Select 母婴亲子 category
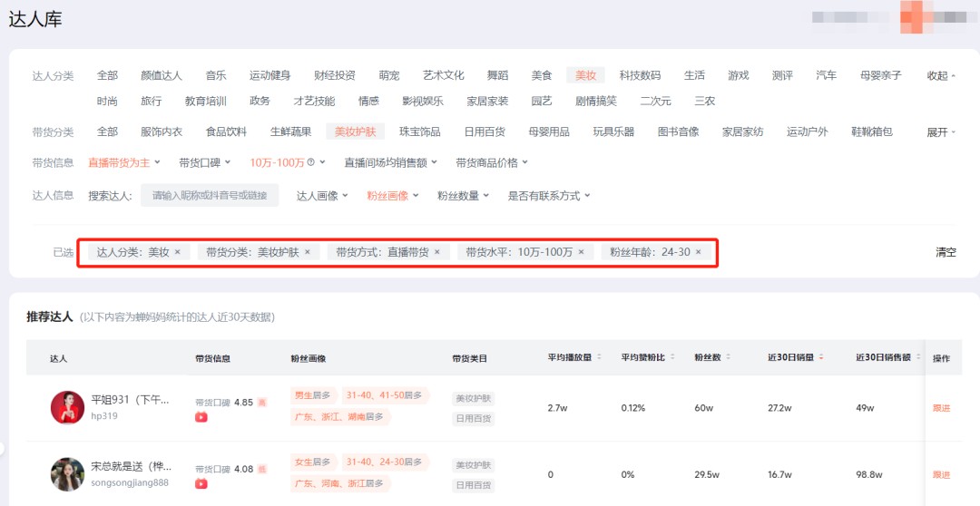Viewport: 980px width, 506px height. click(881, 75)
